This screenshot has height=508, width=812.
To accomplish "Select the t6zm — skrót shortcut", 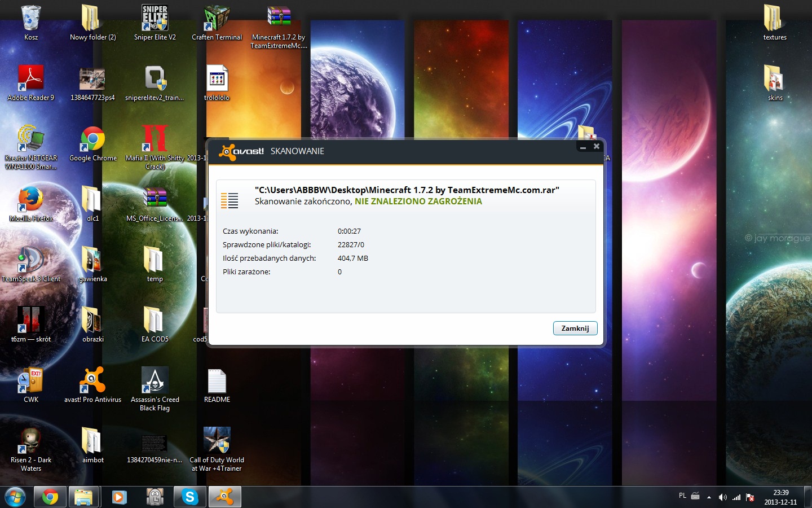I will (x=31, y=325).
